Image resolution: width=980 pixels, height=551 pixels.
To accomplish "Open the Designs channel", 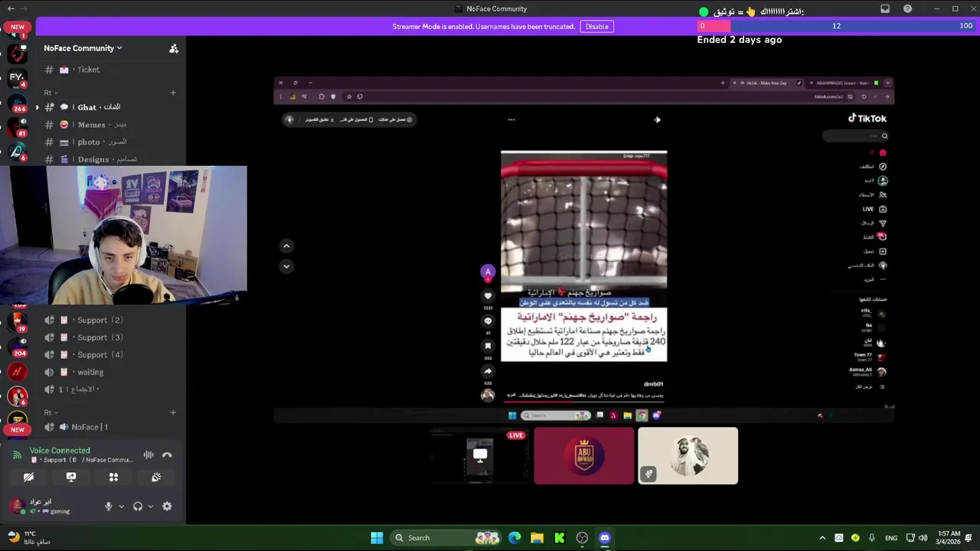I will coord(107,159).
